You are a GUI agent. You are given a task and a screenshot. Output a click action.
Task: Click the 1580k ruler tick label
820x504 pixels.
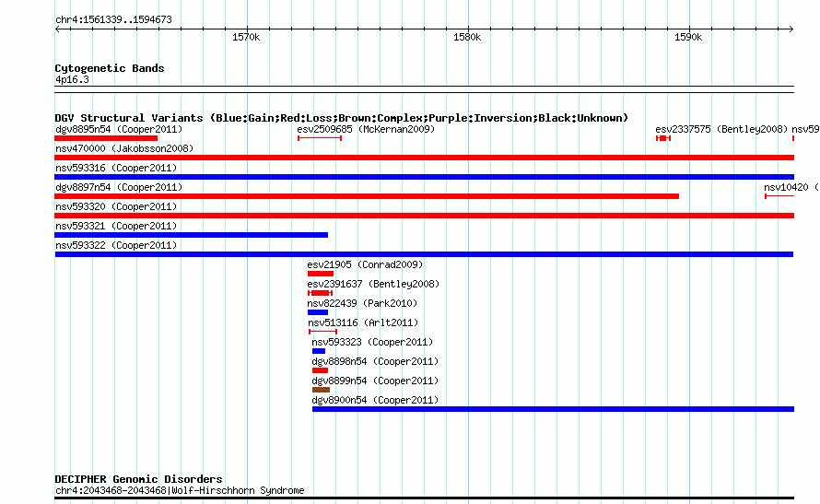point(467,37)
